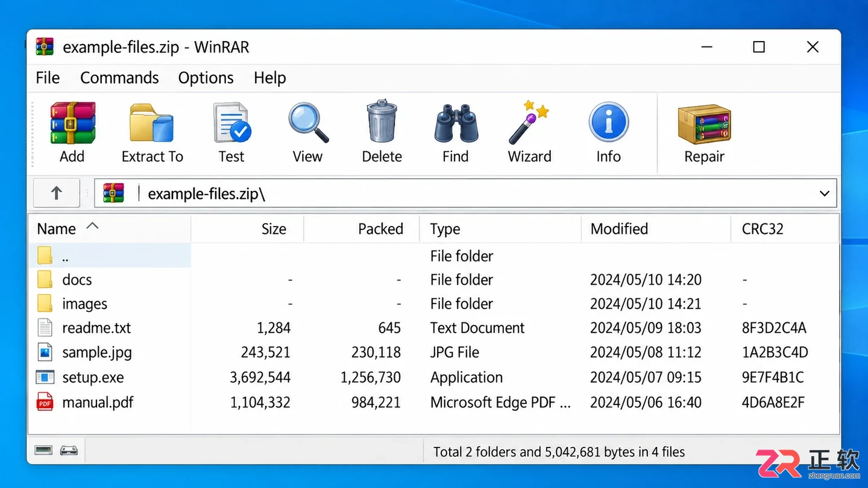
Task: Sort by the Type column header
Action: (500, 229)
